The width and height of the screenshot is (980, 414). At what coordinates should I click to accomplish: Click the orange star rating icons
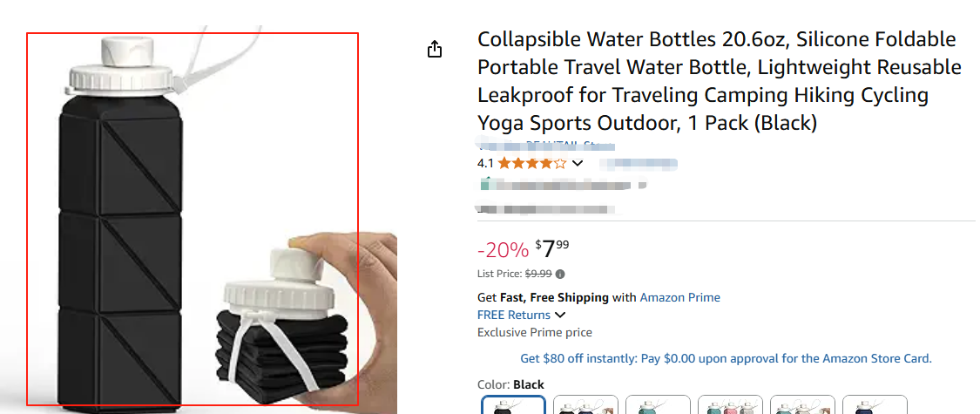[531, 163]
